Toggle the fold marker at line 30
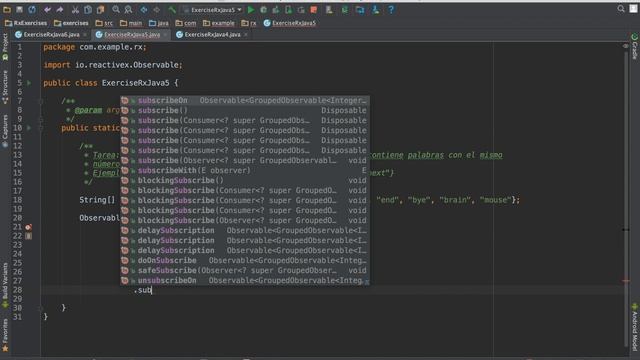This screenshot has height=360, width=640. 41,308
